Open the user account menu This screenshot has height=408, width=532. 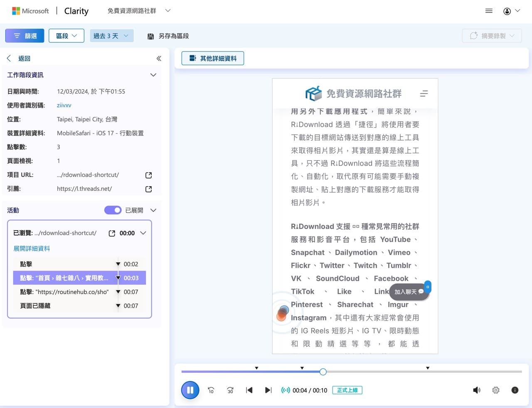(512, 11)
